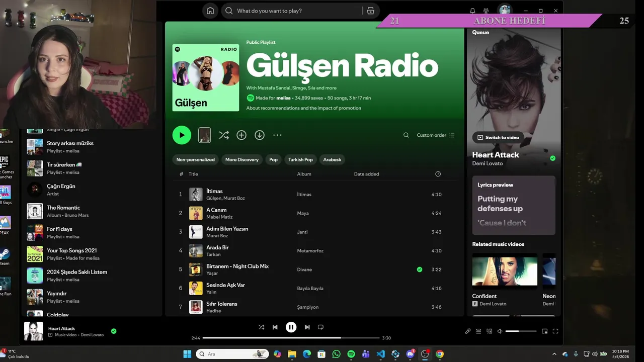Sort tracks by Album column
Viewport: 644px width, 362px height.
(x=304, y=174)
